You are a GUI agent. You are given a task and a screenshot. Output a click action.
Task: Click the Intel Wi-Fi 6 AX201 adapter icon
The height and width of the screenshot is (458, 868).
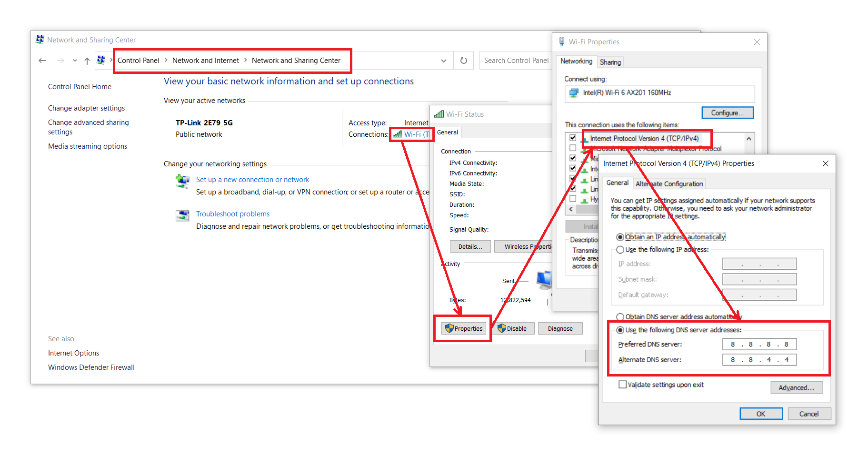coord(574,93)
